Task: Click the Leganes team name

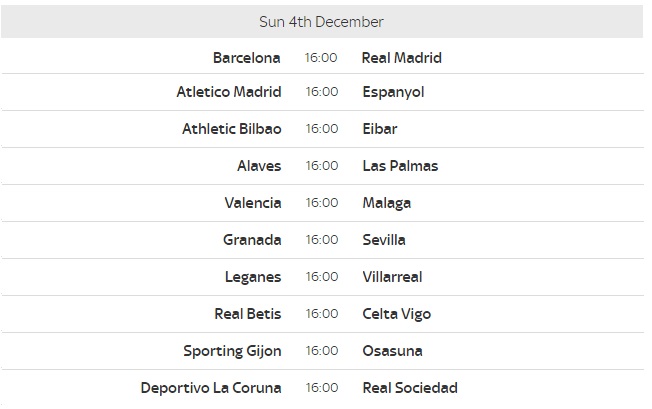Action: [x=253, y=277]
